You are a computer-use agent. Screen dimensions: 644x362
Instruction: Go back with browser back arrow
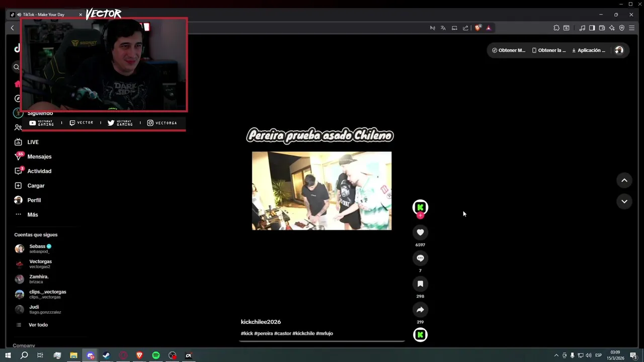[x=13, y=28]
